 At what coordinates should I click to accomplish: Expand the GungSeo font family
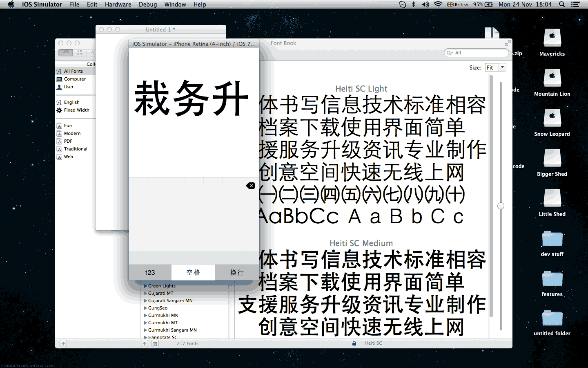(x=145, y=308)
